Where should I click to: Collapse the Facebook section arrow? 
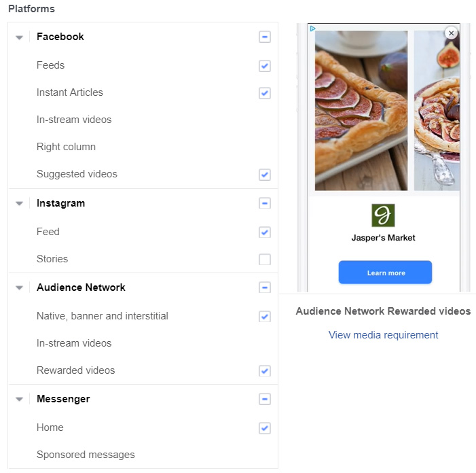[x=20, y=37]
